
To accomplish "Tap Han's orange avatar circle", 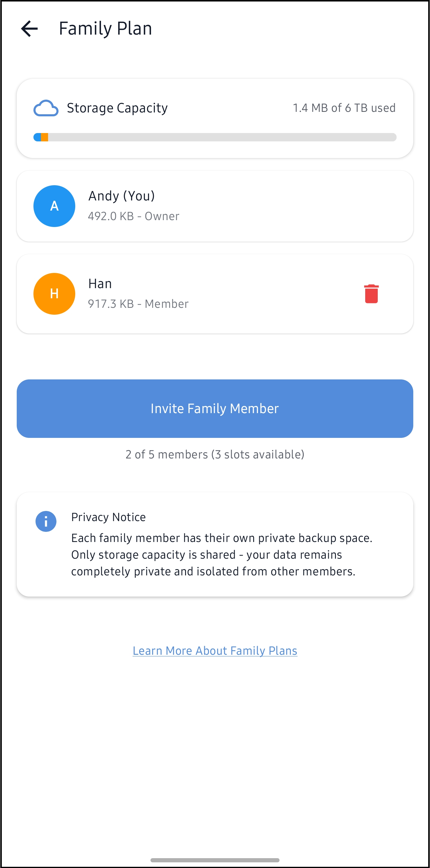I will pyautogui.click(x=54, y=294).
